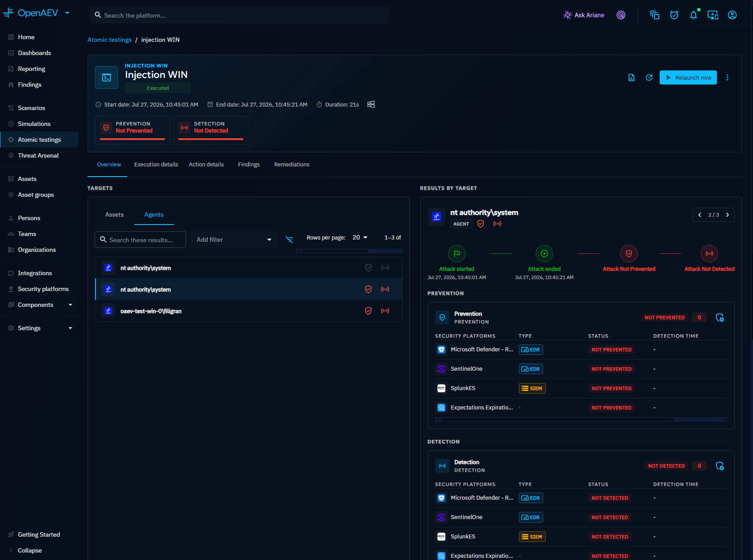Image resolution: width=753 pixels, height=560 pixels.
Task: Click the PREVENTION Not Prevented card
Action: click(x=132, y=130)
